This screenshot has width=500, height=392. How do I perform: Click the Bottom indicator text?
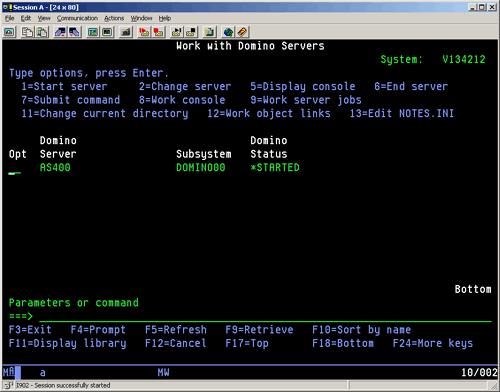click(473, 289)
